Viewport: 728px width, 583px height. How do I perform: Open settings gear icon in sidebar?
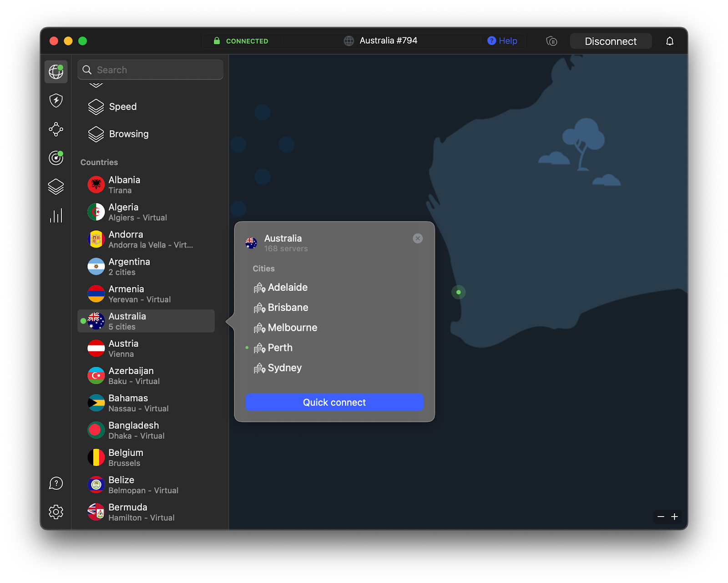pyautogui.click(x=56, y=512)
